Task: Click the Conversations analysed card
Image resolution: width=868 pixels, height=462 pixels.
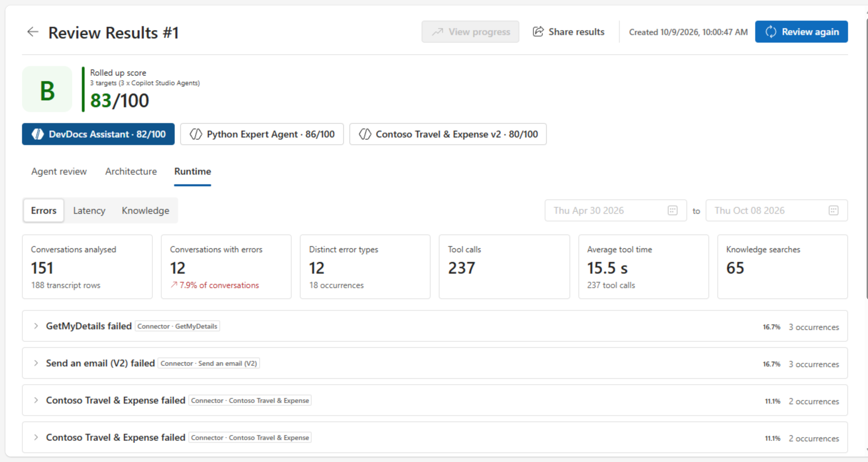Action: point(87,267)
